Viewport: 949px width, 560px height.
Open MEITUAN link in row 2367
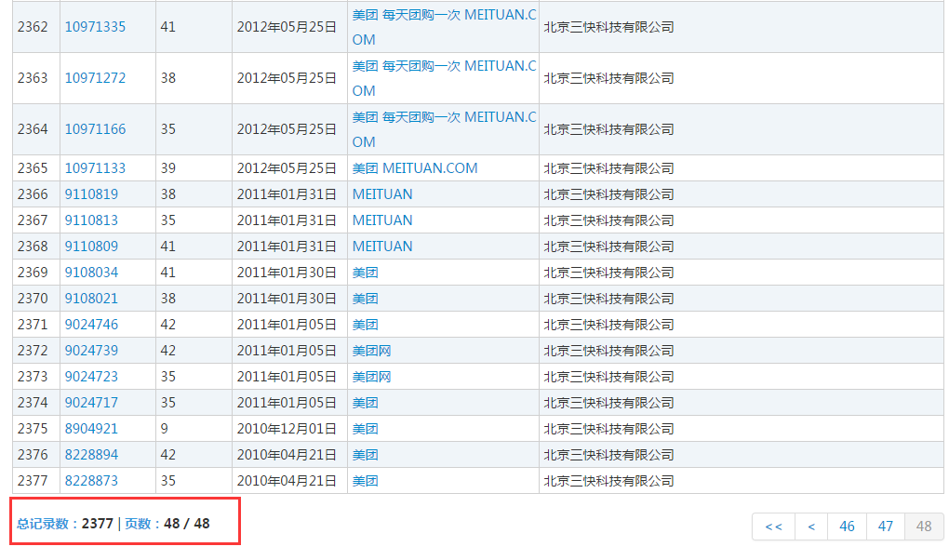pos(381,220)
